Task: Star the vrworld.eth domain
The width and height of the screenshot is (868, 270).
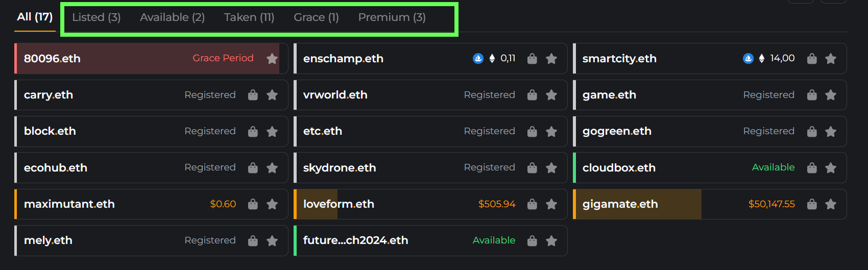Action: coord(551,95)
